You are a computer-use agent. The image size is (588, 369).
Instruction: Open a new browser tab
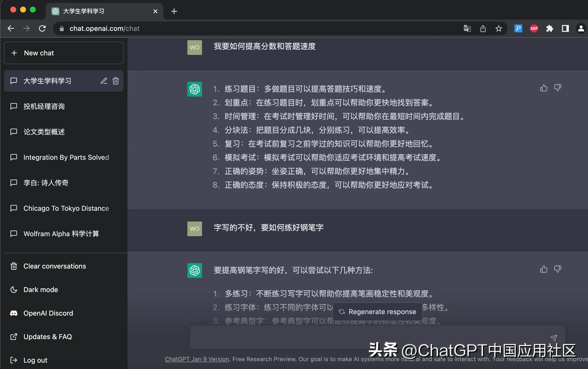174,11
